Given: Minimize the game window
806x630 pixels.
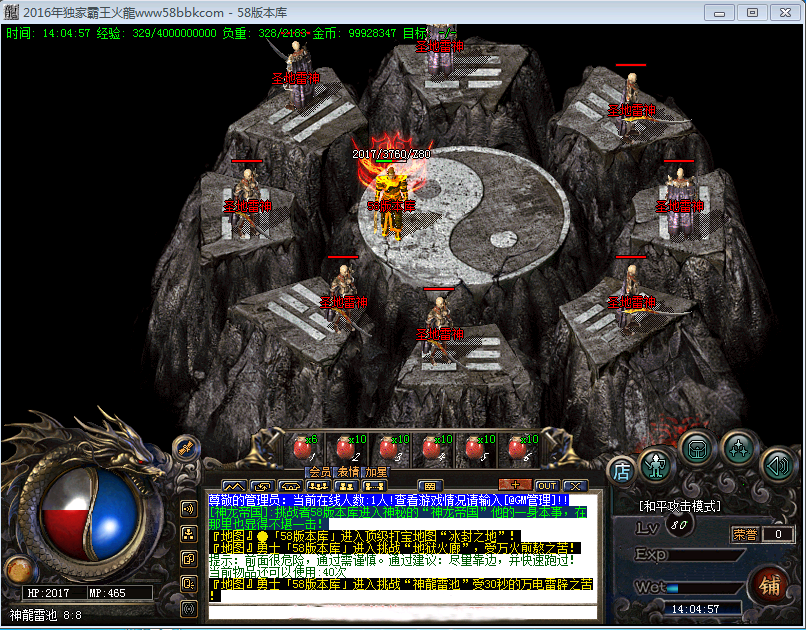Looking at the screenshot, I should 719,12.
